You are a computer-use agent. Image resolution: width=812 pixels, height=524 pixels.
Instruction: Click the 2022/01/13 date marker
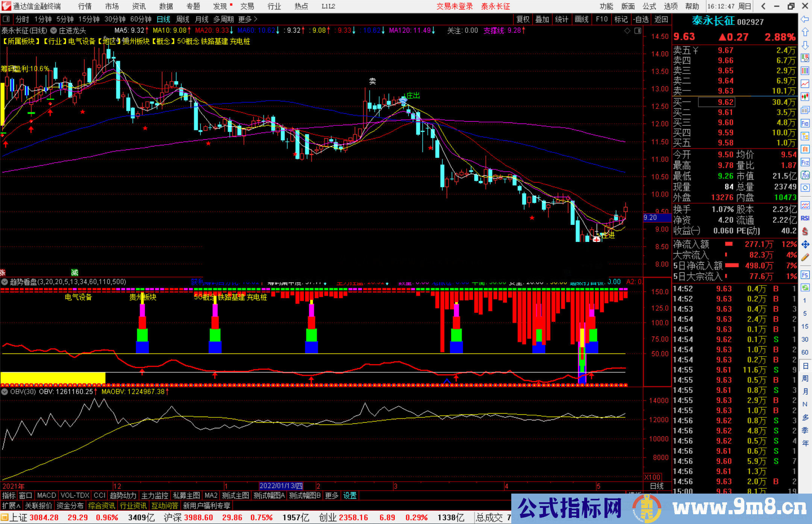281,486
